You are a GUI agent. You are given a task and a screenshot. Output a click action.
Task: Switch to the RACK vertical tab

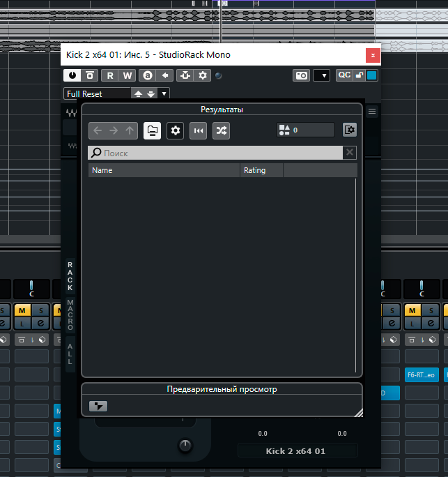click(70, 276)
